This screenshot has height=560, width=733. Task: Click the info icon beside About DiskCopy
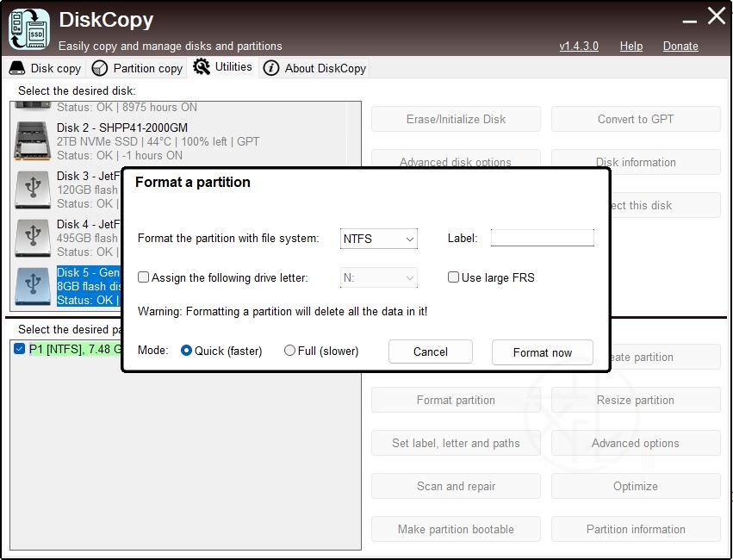tap(271, 68)
